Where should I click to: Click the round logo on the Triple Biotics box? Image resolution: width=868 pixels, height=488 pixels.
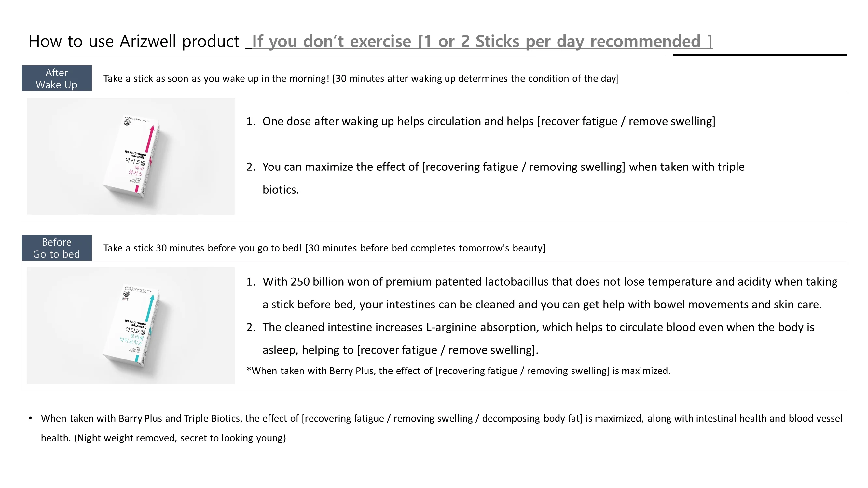tap(127, 294)
